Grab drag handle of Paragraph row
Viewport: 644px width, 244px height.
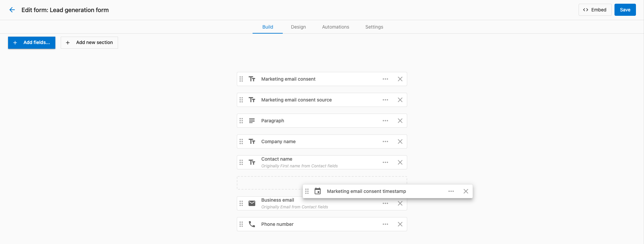[x=241, y=121]
